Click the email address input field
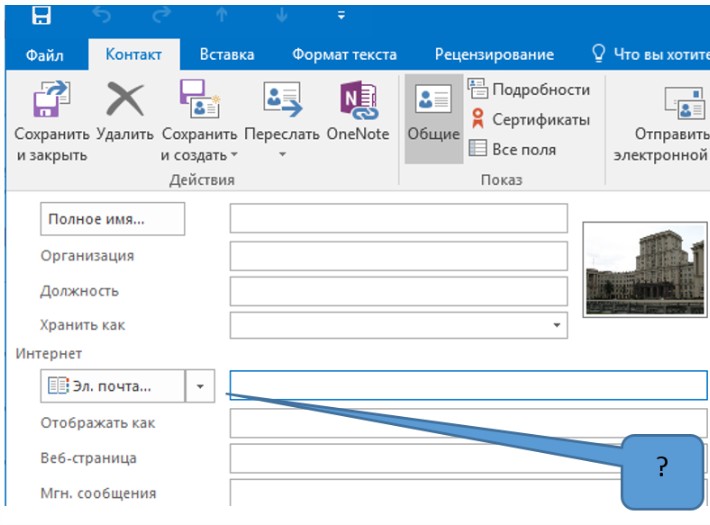710x525 pixels. tap(469, 385)
